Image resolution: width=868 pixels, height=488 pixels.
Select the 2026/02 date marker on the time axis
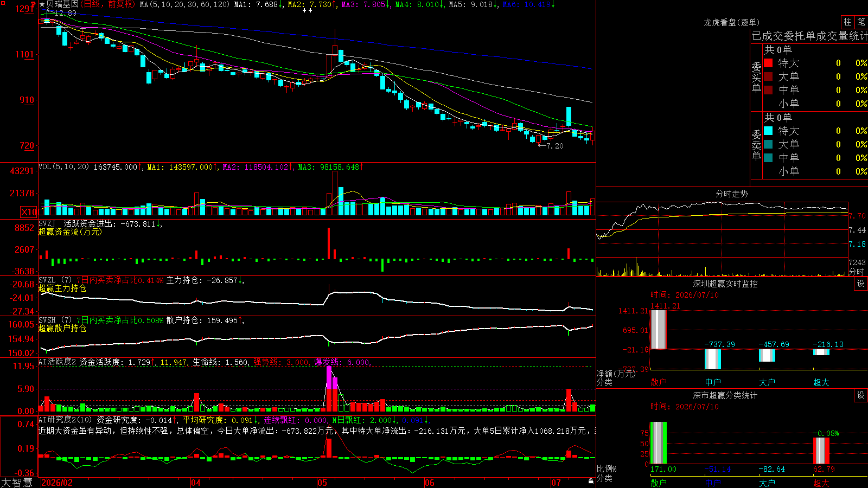click(57, 483)
